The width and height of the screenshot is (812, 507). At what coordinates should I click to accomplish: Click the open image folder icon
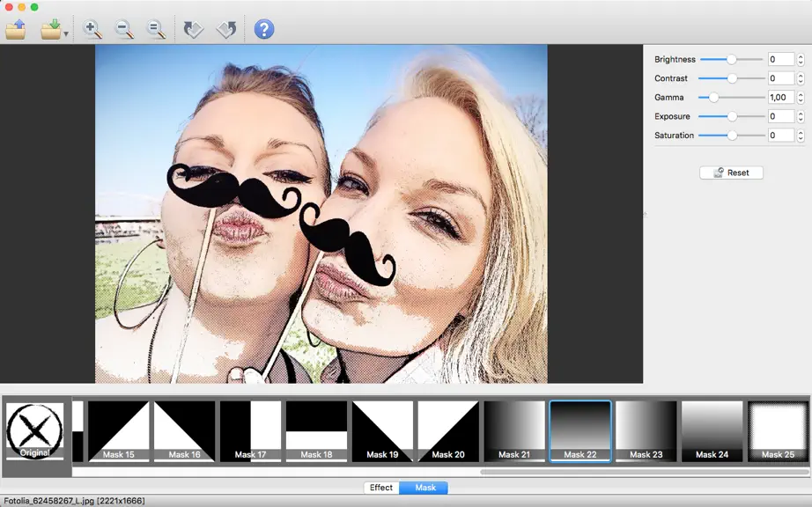(16, 29)
